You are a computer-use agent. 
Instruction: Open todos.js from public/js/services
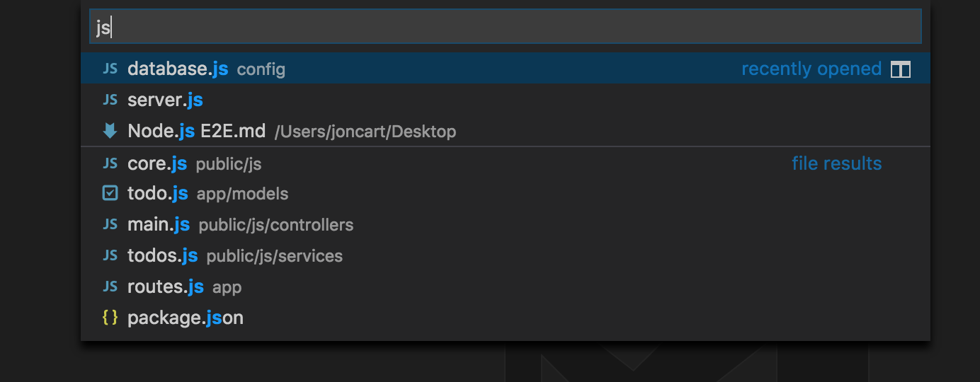click(x=162, y=255)
